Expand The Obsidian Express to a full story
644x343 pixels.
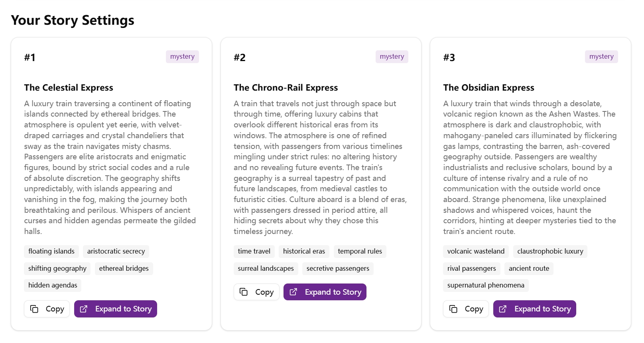[534, 309]
